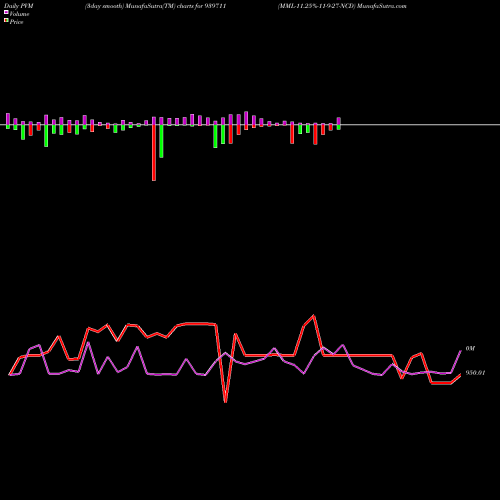This screenshot has height=500, width=500.
Task: Click the lowest dip of the red price line
Action: 226,402
